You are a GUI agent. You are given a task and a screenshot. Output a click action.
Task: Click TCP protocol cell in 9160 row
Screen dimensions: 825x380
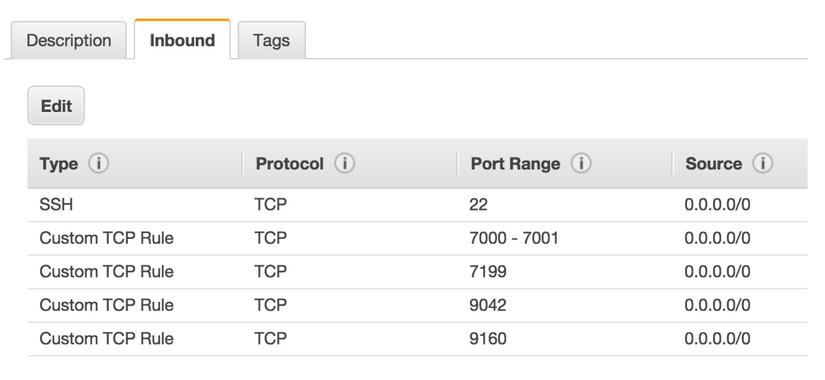tap(271, 338)
